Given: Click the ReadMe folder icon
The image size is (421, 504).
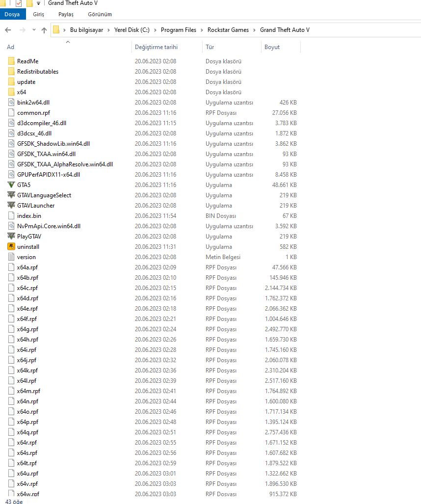Looking at the screenshot, I should 11,61.
